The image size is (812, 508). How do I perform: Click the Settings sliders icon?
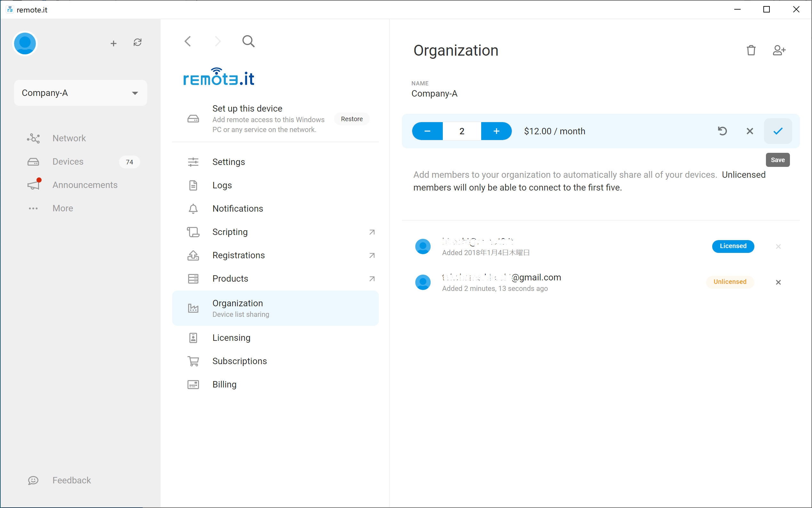pyautogui.click(x=193, y=162)
